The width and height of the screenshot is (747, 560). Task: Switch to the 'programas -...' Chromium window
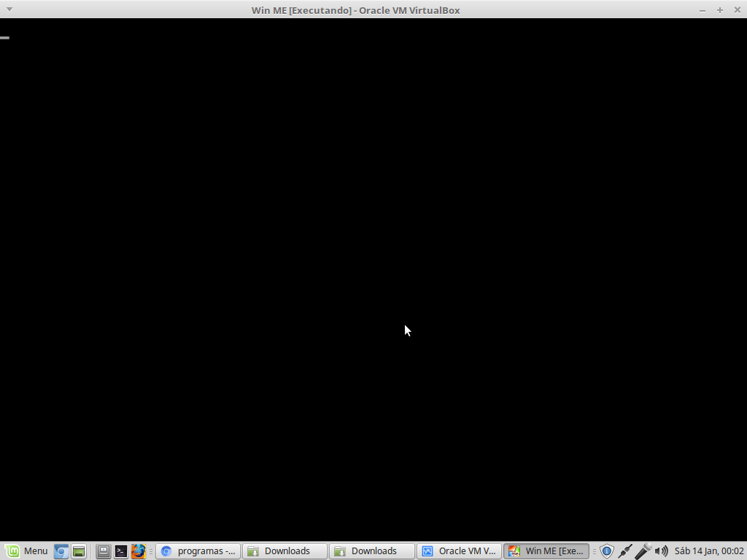click(x=198, y=551)
